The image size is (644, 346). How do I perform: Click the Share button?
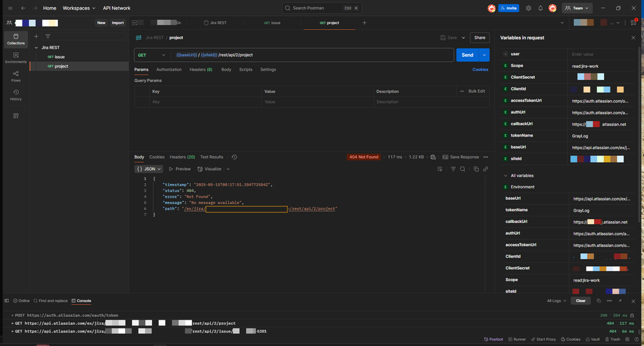point(480,38)
